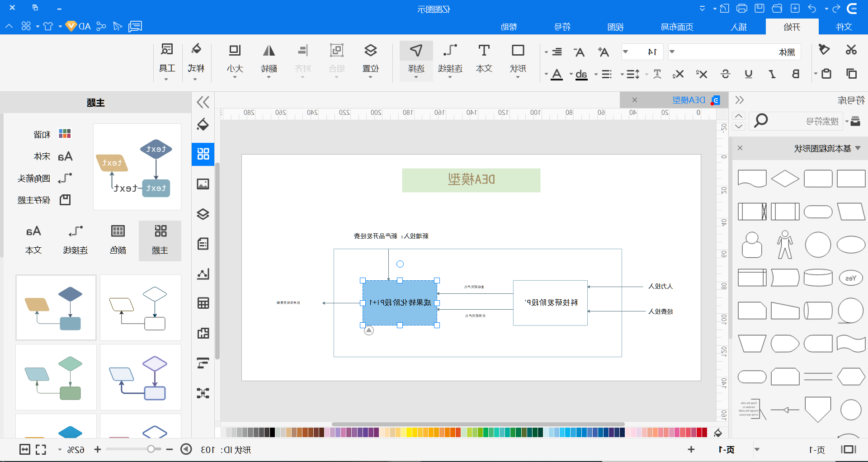Toggle Underline formatting
The image size is (868, 462).
coord(749,74)
